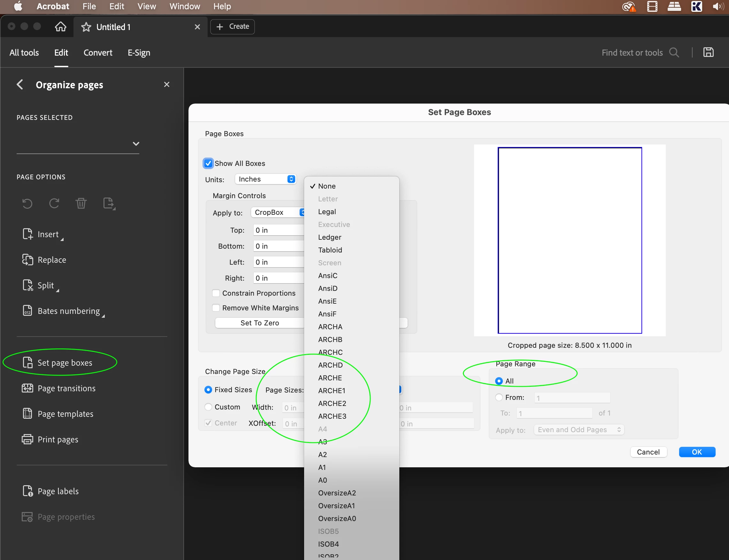Image resolution: width=729 pixels, height=560 pixels.
Task: Switch to the Convert tab
Action: tap(98, 53)
